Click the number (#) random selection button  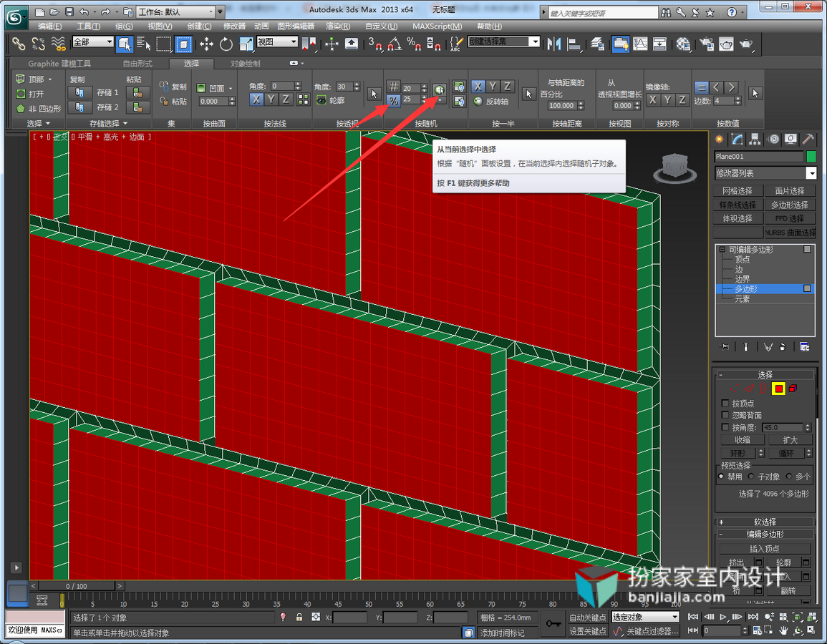click(394, 87)
